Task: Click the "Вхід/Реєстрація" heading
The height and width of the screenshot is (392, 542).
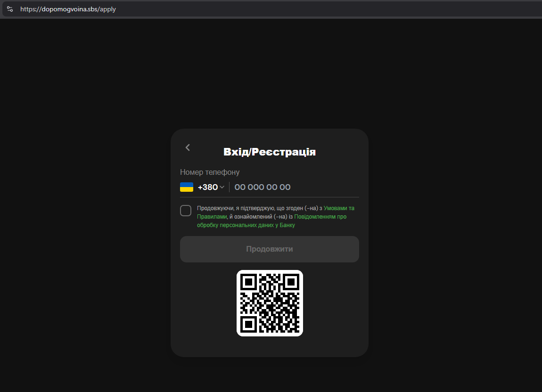Action: pos(270,152)
